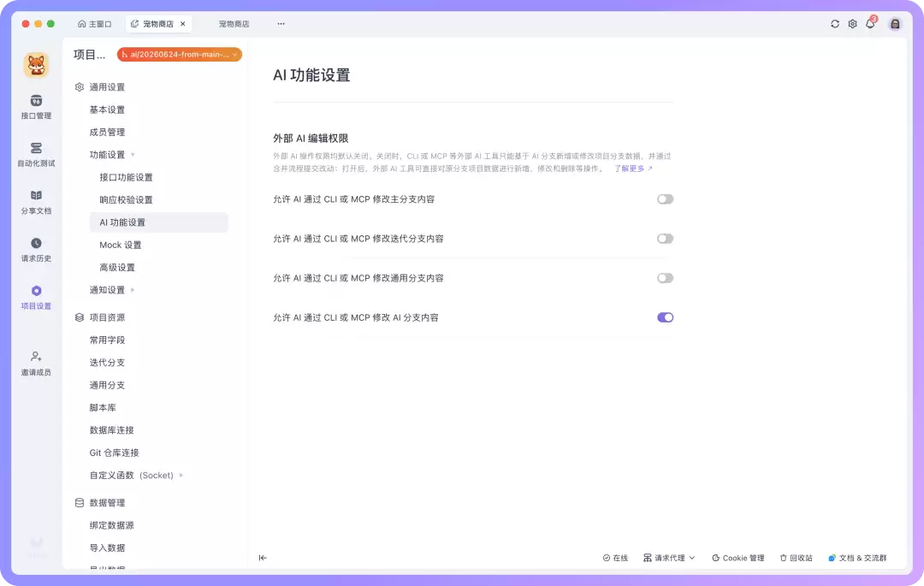Switch to second 宠物商店 tab
This screenshot has width=924, height=586.
234,24
